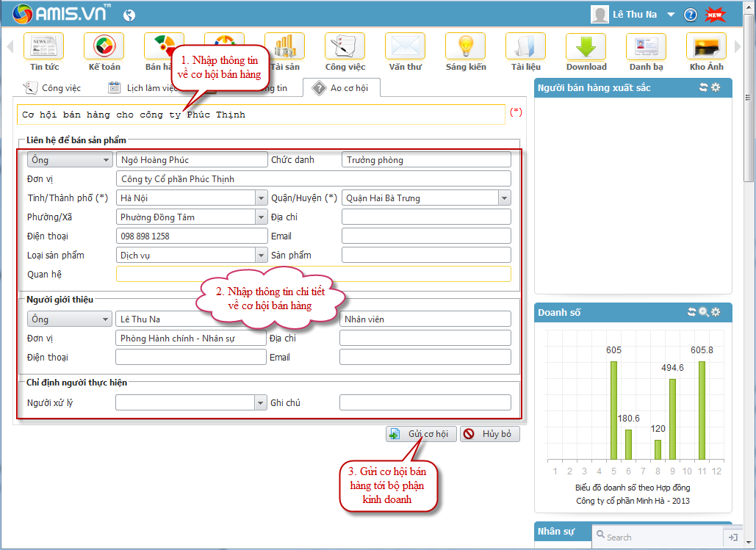The height and width of the screenshot is (550, 756).
Task: Open the Tin tức news icon
Action: pyautogui.click(x=44, y=47)
